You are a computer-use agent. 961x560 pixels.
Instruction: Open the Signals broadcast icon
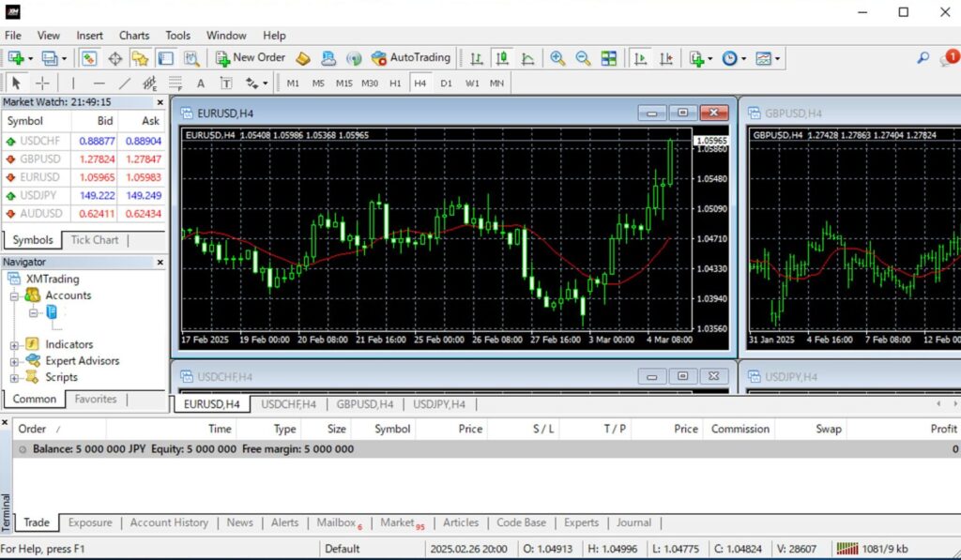click(354, 58)
